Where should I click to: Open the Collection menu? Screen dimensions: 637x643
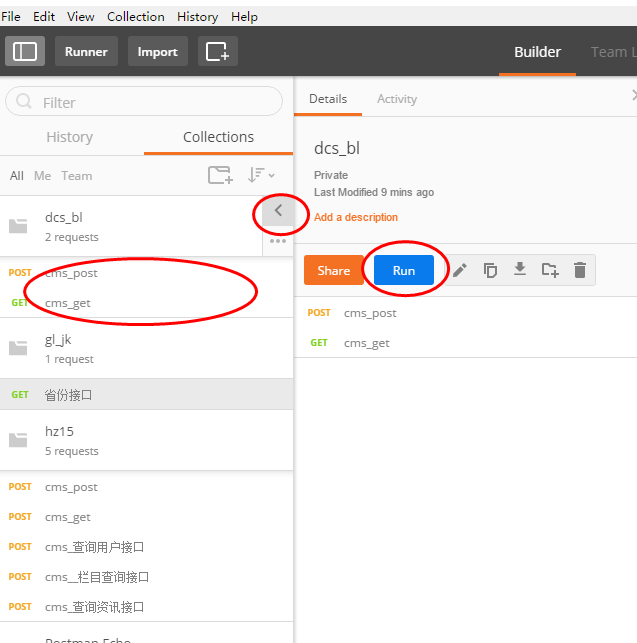click(x=135, y=17)
